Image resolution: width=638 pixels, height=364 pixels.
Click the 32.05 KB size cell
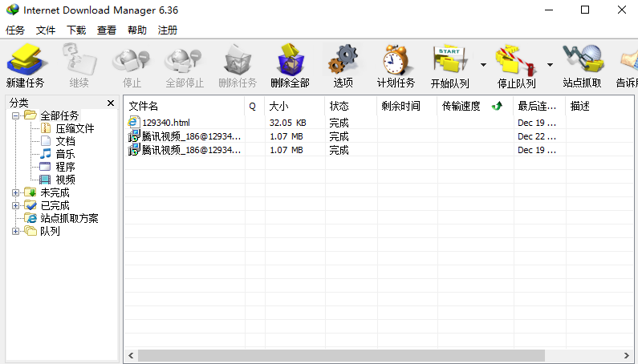click(x=287, y=123)
